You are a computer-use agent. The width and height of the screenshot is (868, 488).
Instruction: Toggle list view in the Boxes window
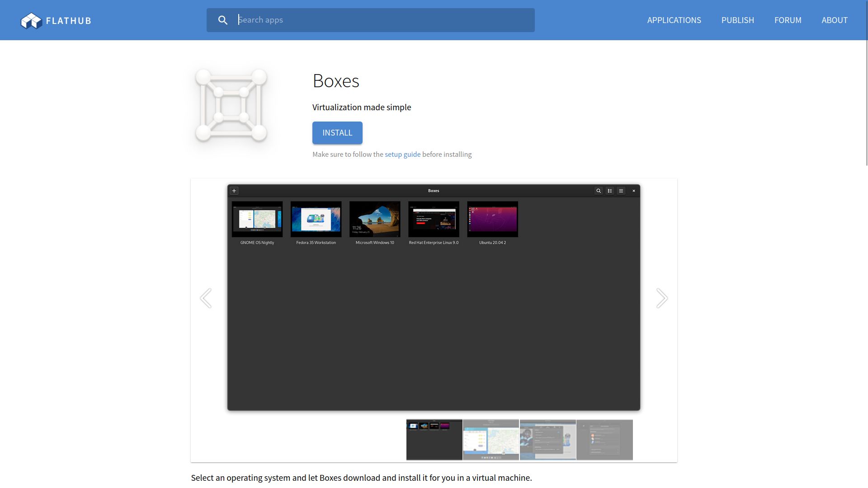[609, 190]
